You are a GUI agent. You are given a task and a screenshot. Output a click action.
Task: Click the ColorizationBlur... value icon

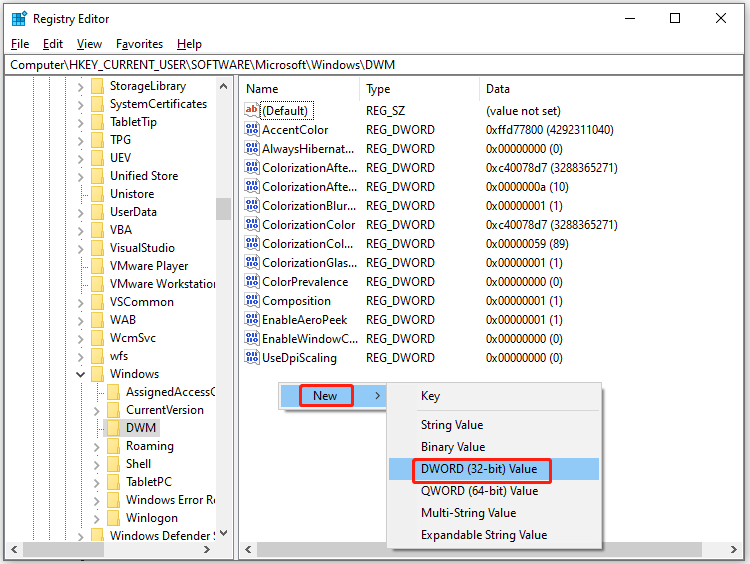coord(252,205)
